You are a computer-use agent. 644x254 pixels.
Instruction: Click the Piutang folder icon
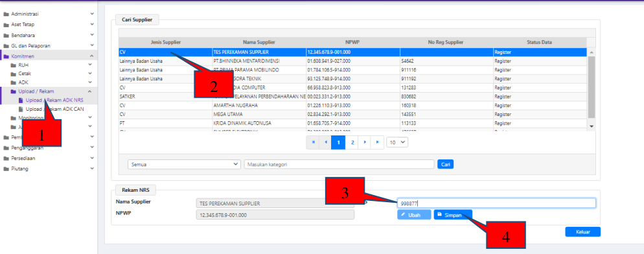click(6, 169)
